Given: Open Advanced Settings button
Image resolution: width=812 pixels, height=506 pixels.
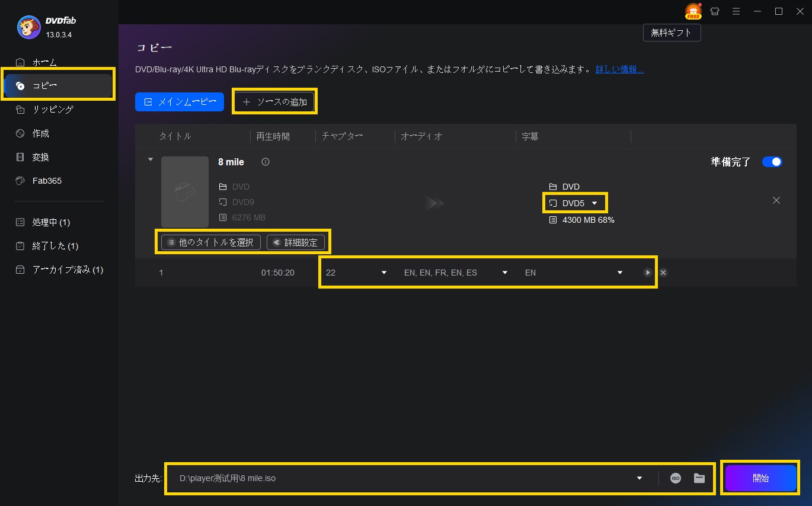Looking at the screenshot, I should coord(296,242).
